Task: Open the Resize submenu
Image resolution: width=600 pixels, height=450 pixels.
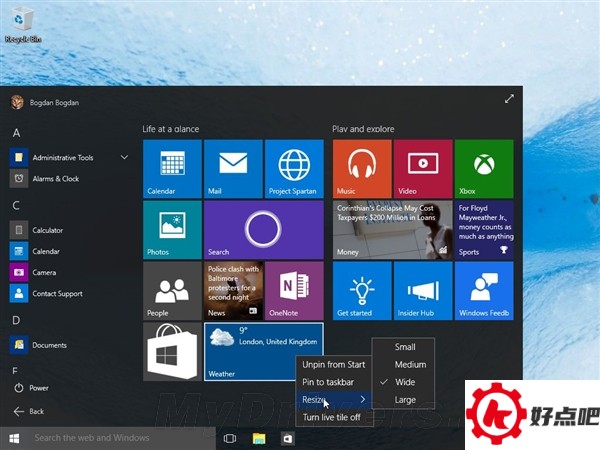Action: click(x=334, y=399)
